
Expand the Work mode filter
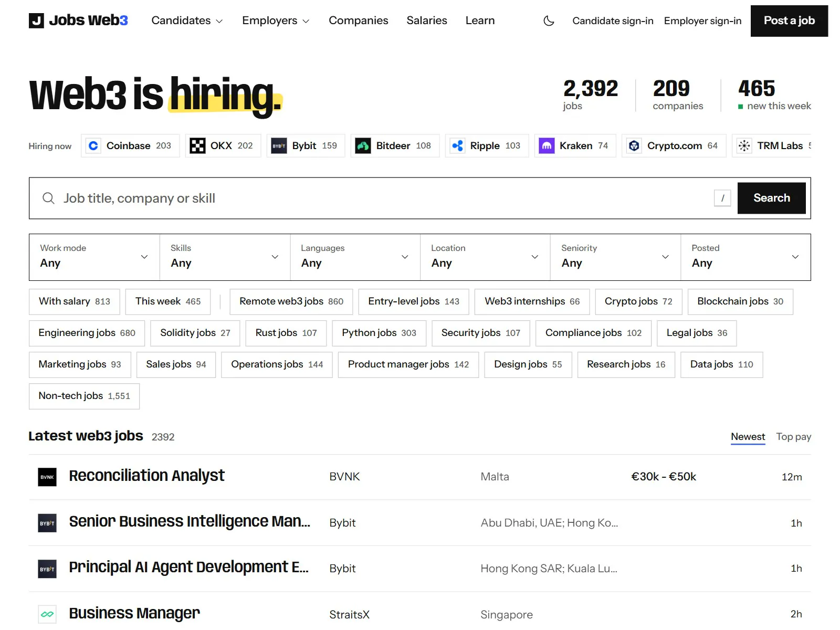[x=94, y=257]
